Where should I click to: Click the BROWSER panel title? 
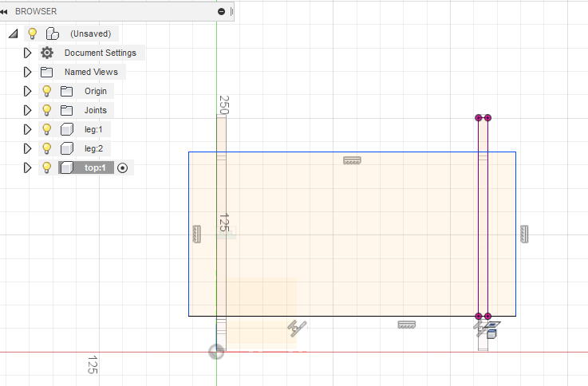(36, 11)
